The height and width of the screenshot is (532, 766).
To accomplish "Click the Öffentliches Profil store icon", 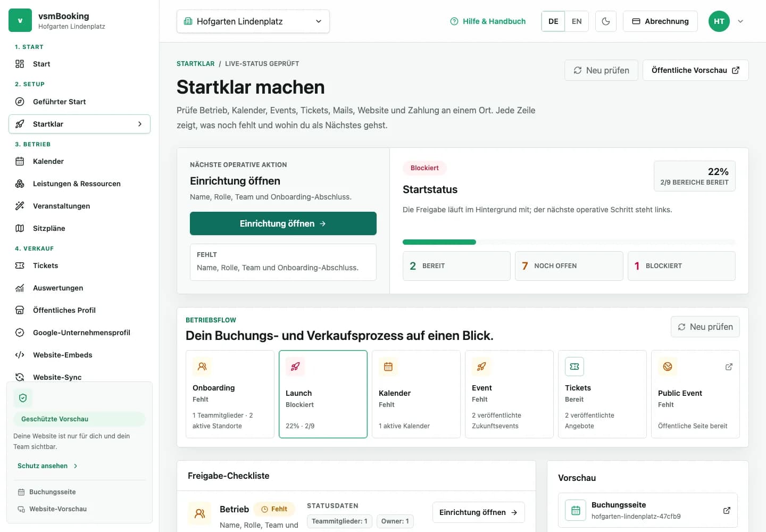I will point(20,310).
